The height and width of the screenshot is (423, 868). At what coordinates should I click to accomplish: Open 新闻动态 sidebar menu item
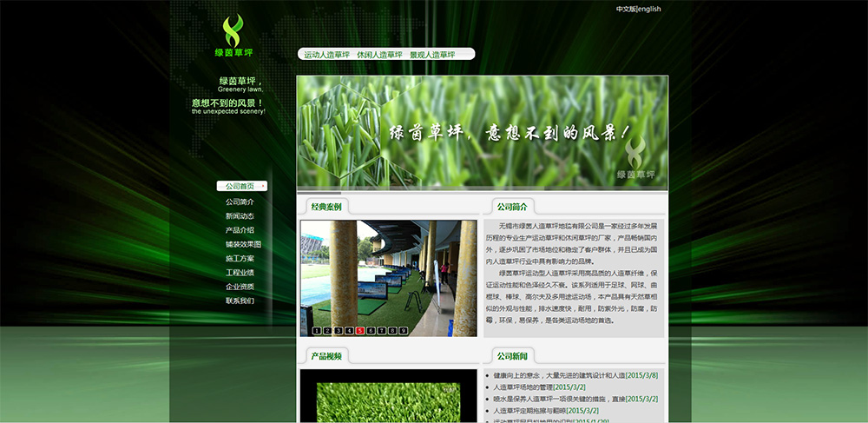240,216
